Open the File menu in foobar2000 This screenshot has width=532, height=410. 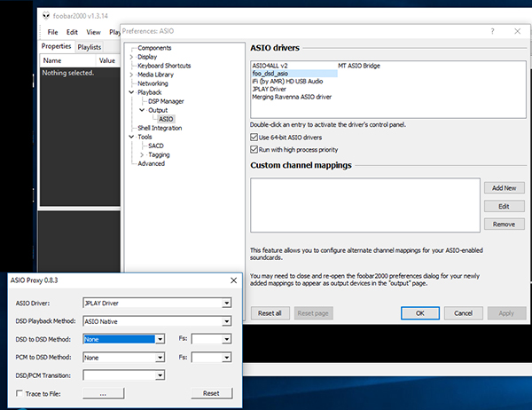coord(52,32)
